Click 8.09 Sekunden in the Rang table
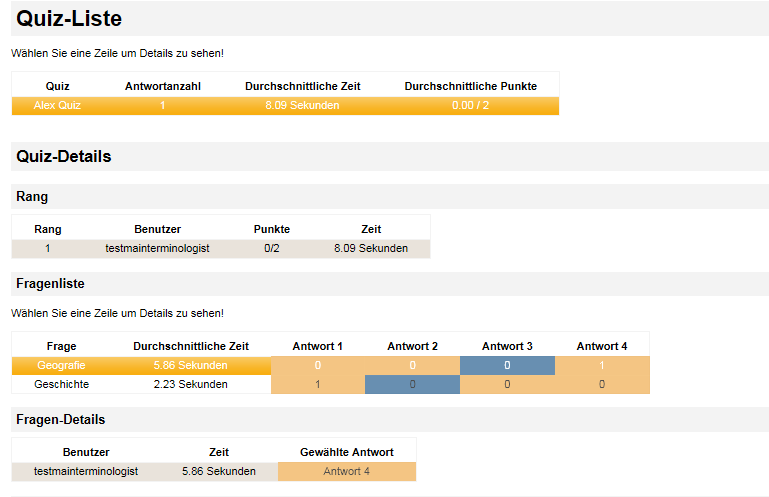 coord(371,248)
